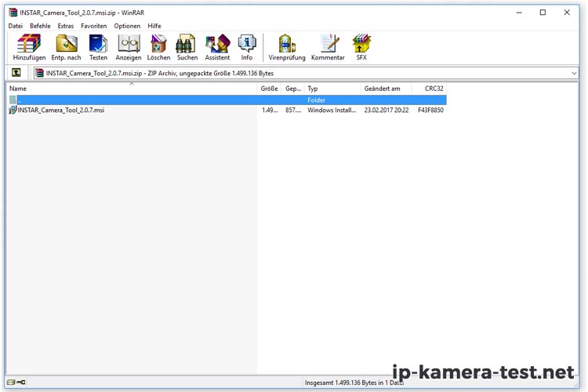588x392 pixels.
Task: Run the Testen archive test tool
Action: point(98,47)
